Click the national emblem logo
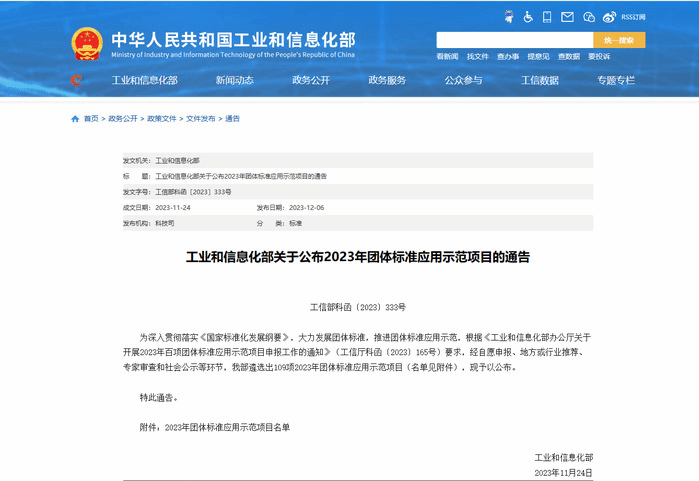Image resolution: width=699 pixels, height=481 pixels. (x=87, y=44)
